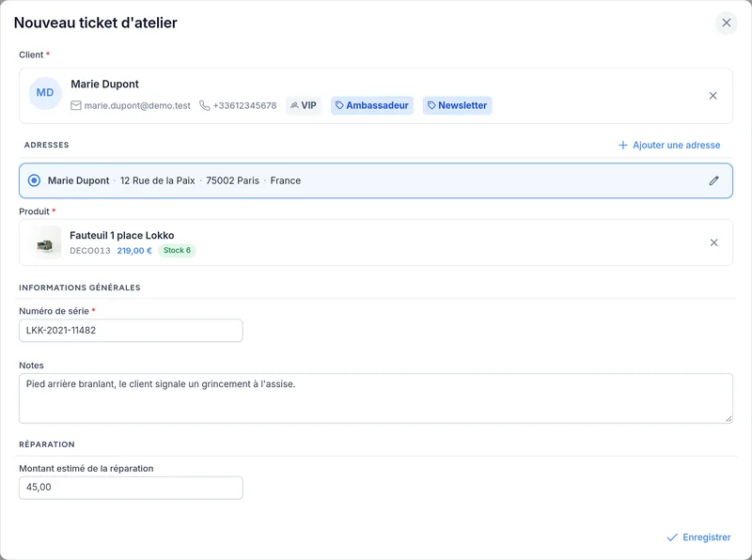The width and height of the screenshot is (752, 560).
Task: Click the +33612345678 phone number
Action: pos(244,105)
